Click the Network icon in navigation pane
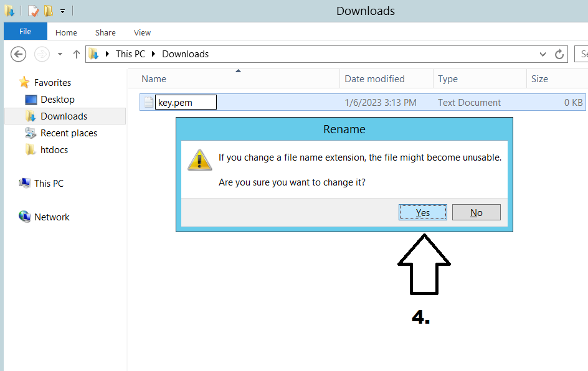The height and width of the screenshot is (371, 588). 25,217
